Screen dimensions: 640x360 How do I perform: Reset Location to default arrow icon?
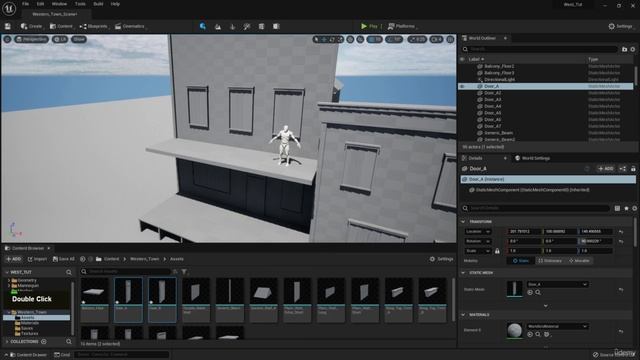coord(621,231)
